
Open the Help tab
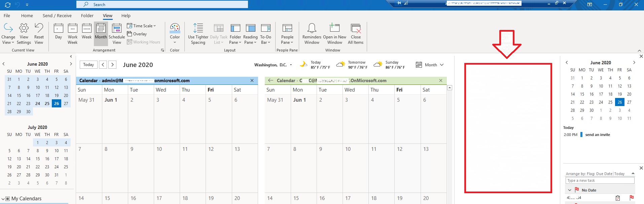pyautogui.click(x=126, y=16)
